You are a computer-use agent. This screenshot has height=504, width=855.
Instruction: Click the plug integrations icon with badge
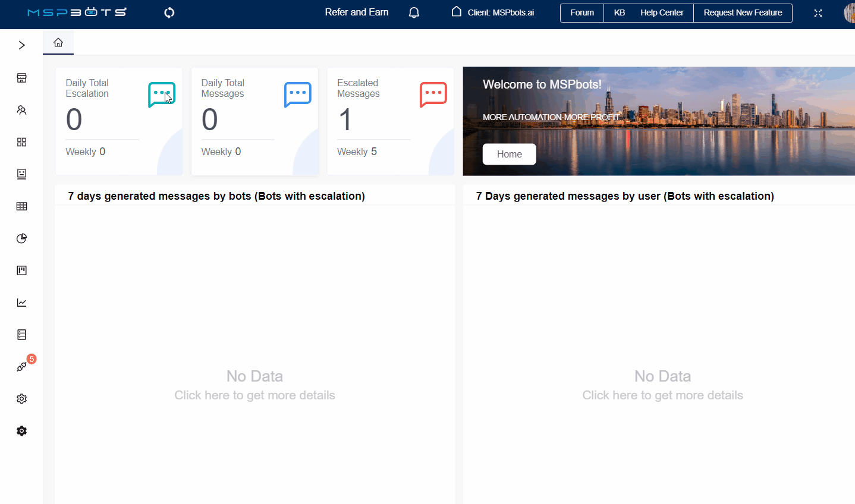point(22,367)
